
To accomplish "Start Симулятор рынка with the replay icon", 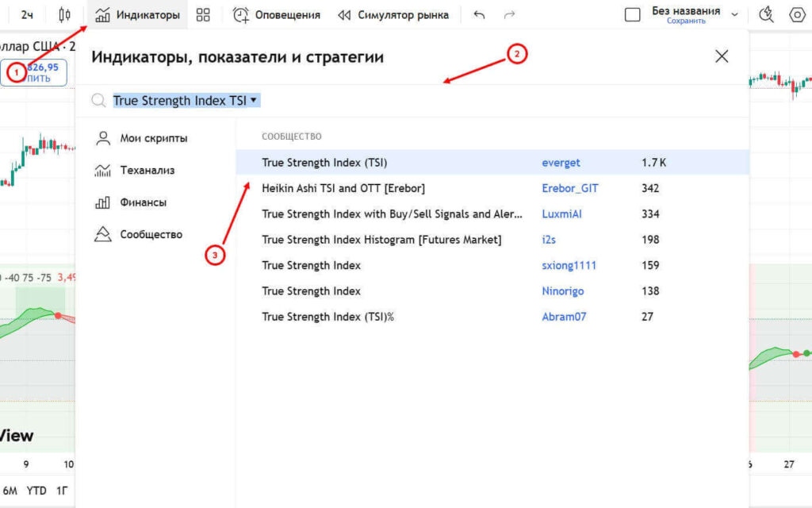I will [343, 14].
